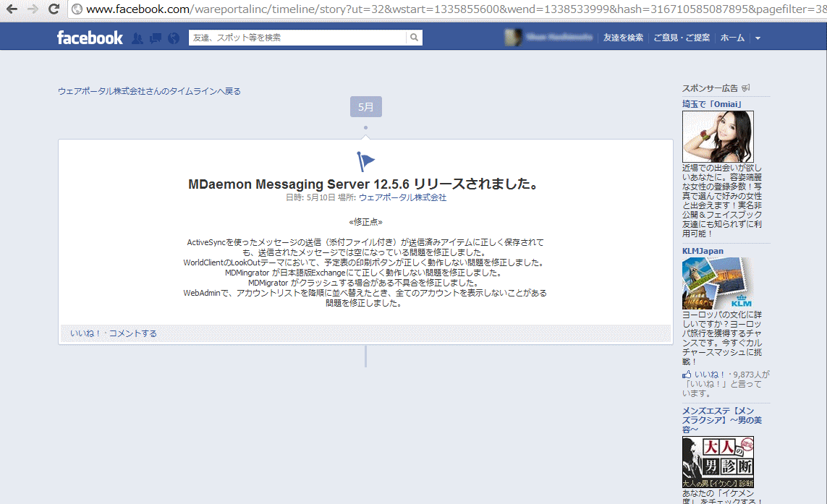Click the browser back arrow
The height and width of the screenshot is (504, 827).
point(12,9)
